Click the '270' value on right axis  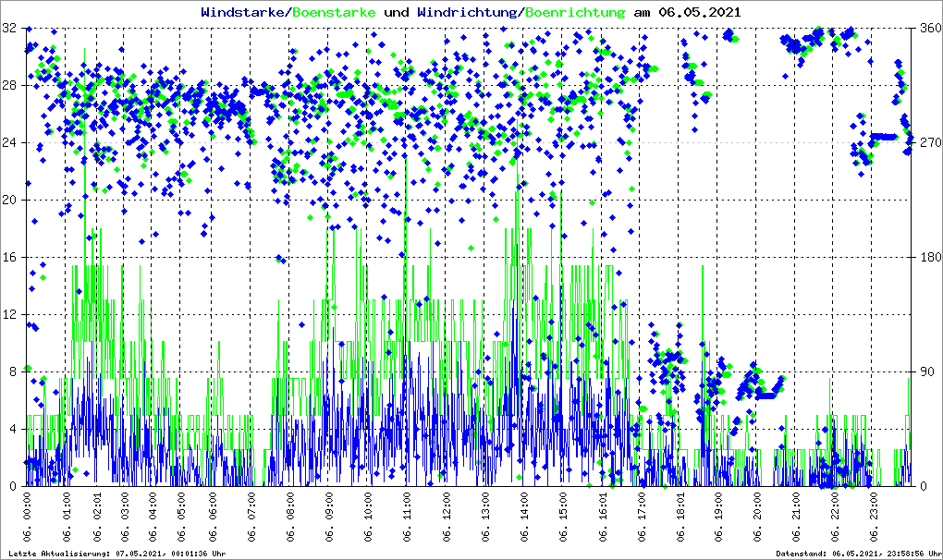926,143
